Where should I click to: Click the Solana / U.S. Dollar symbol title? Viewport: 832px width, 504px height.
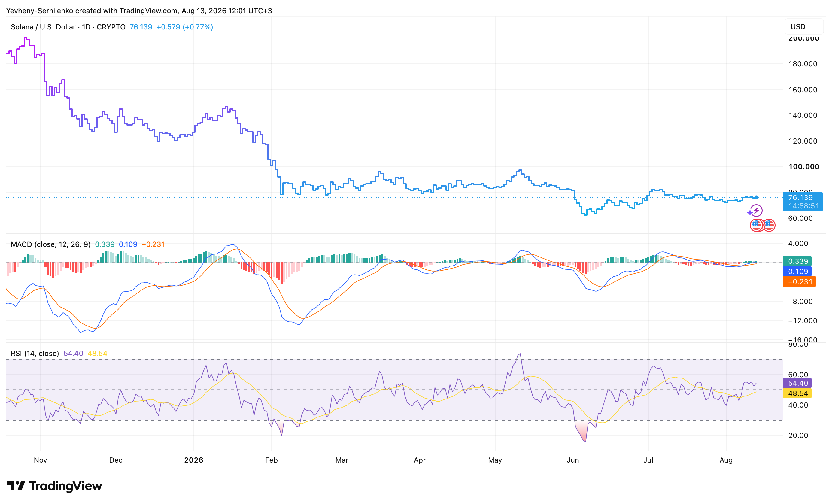[68, 27]
